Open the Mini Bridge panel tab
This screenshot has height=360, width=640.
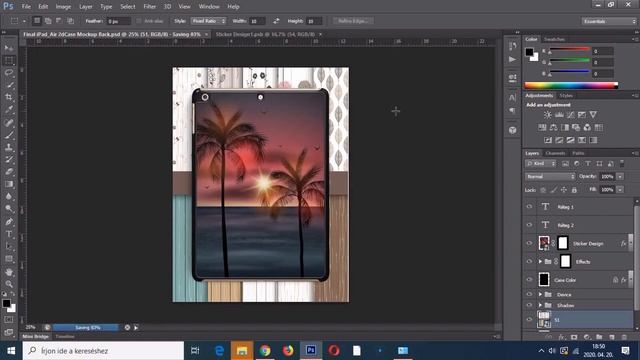click(x=36, y=337)
